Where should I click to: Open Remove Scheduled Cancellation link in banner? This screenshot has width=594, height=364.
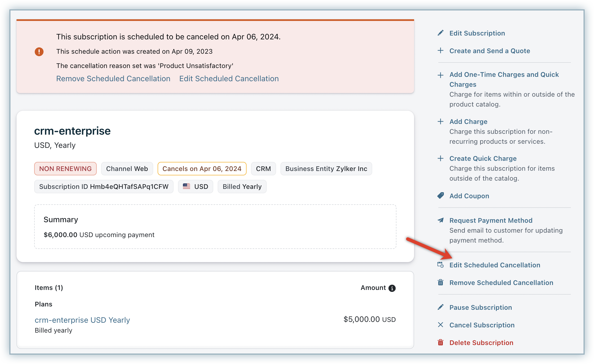[x=113, y=79]
